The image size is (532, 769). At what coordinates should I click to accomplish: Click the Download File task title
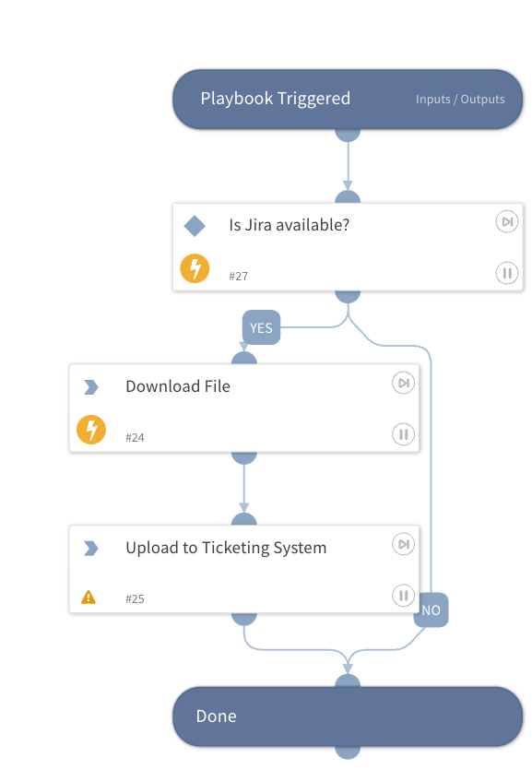point(178,386)
